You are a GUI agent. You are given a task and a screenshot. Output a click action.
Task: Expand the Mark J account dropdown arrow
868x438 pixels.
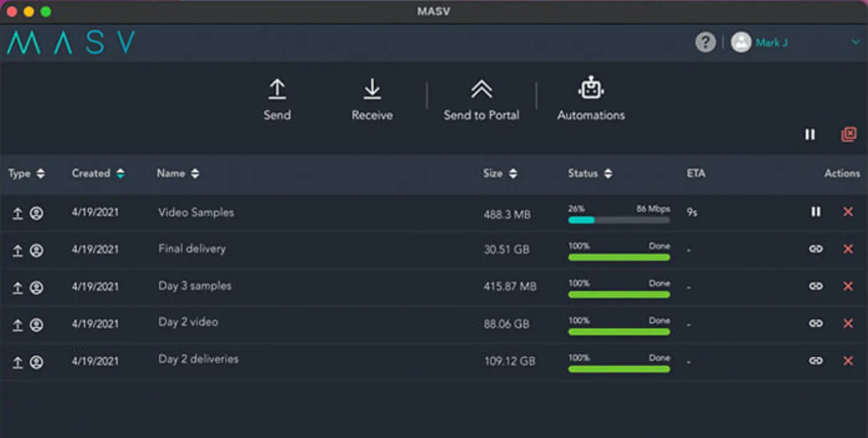855,42
